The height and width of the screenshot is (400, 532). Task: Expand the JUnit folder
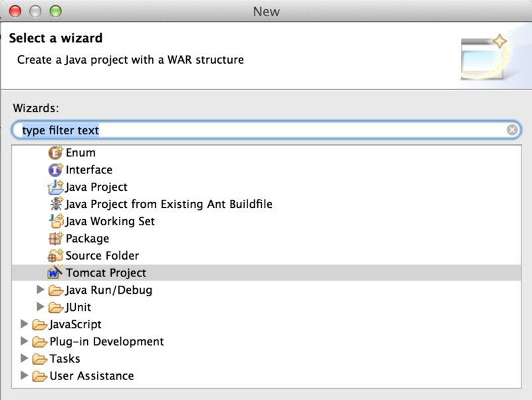[x=41, y=307]
